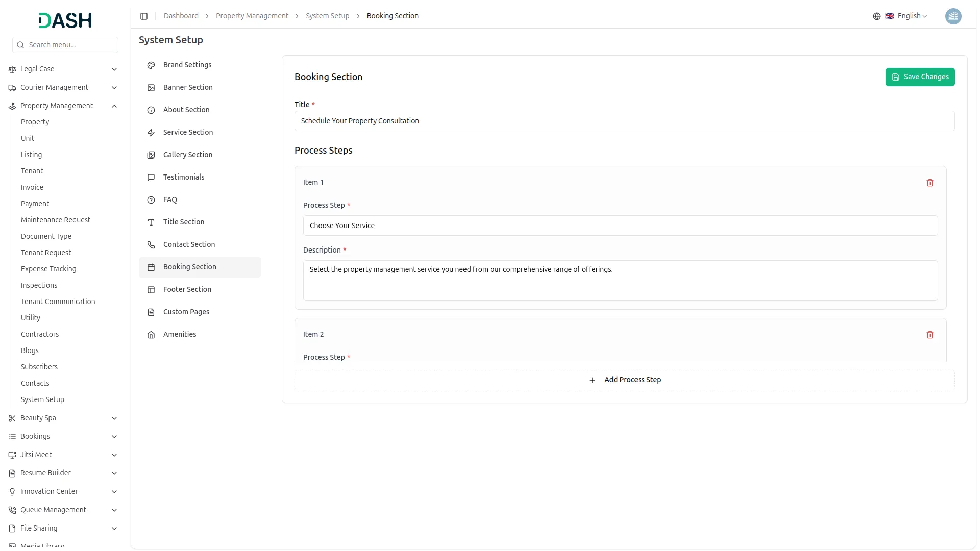Expand the Legal Case menu

click(x=114, y=69)
